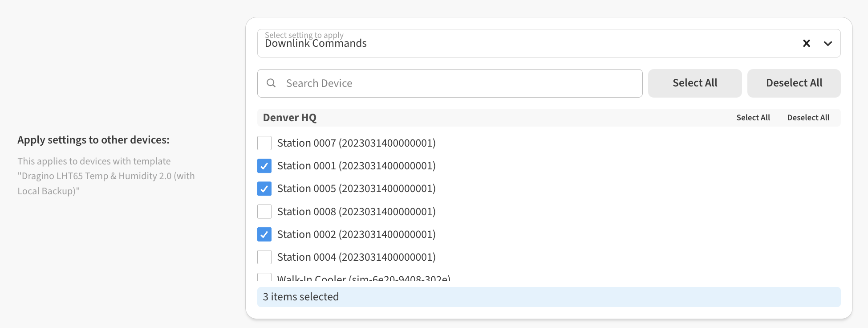Expand the setting dropdown chevron arrow

pyautogui.click(x=827, y=43)
